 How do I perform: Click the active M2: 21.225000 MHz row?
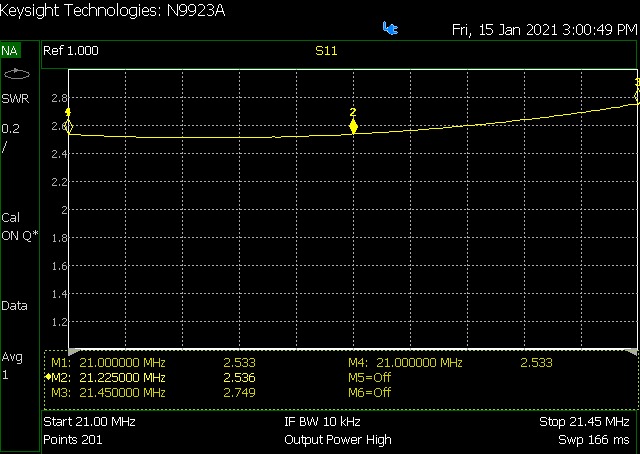150,377
